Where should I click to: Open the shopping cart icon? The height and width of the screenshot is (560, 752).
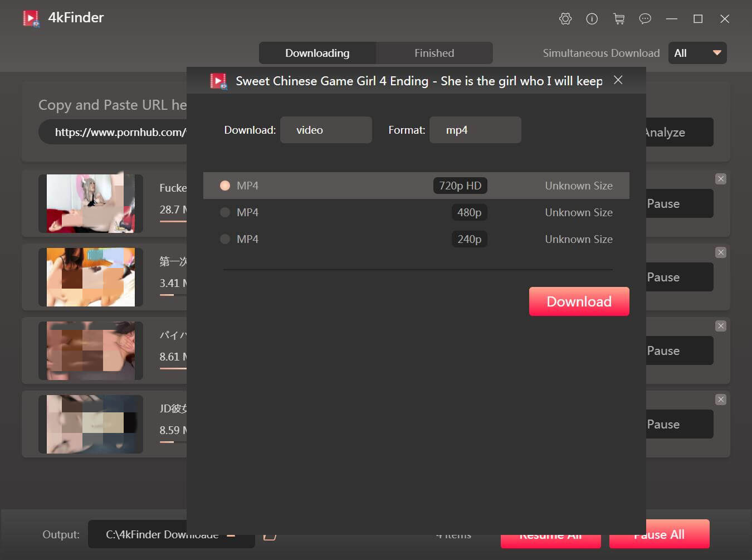619,19
